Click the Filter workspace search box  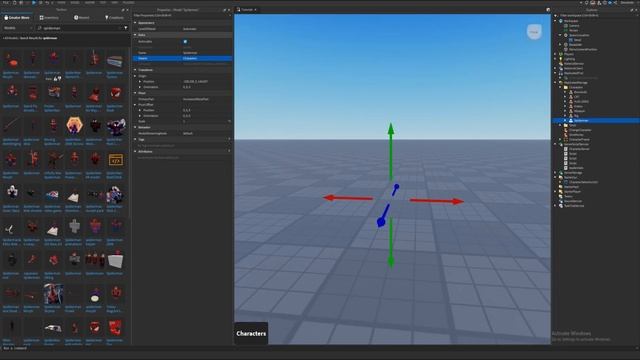(x=596, y=16)
